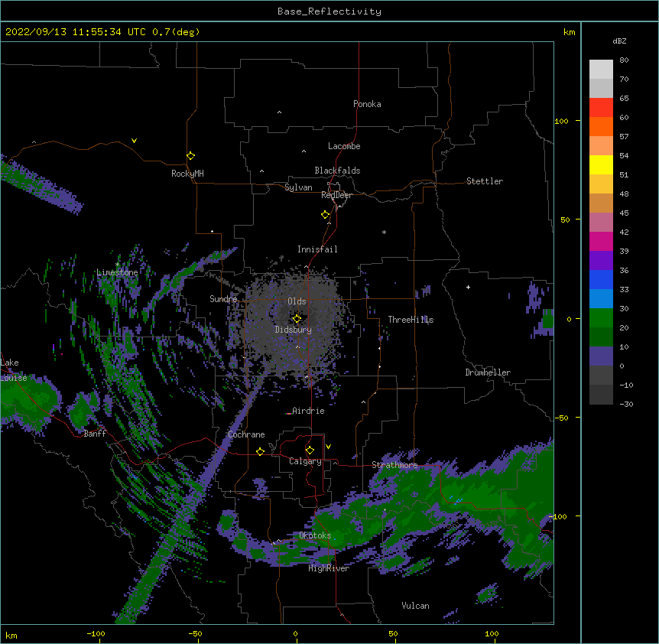The image size is (659, 644).
Task: Select the light gray top swatch in legend
Action: pos(601,69)
